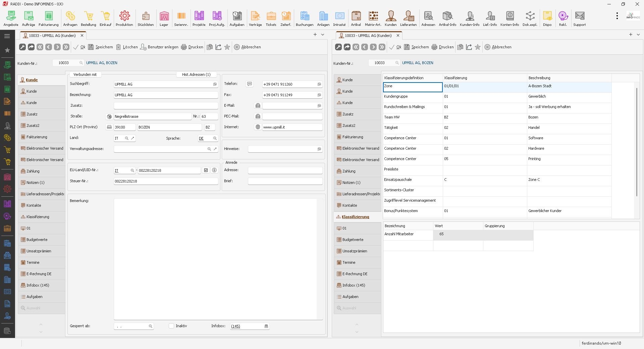Open the Support envelope icon
Screen dimensions: 644x349
pyautogui.click(x=580, y=18)
